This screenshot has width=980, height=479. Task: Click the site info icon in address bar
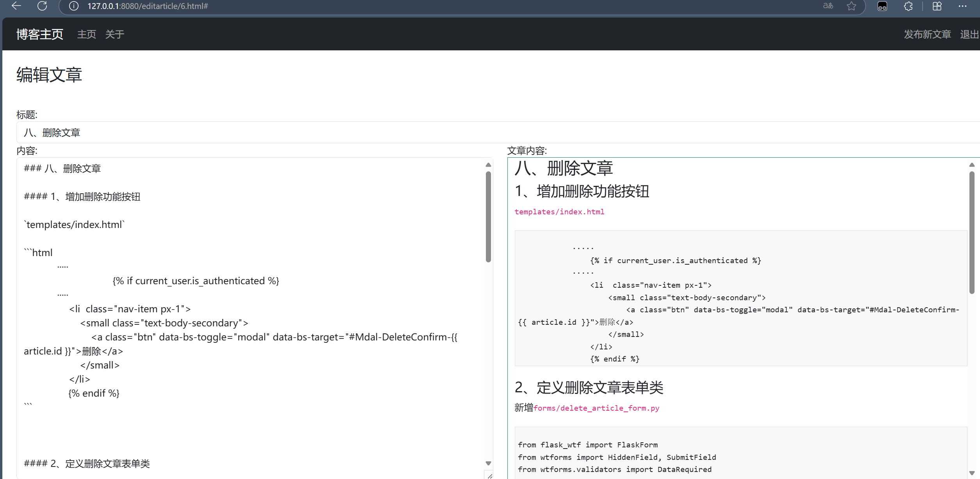[x=74, y=6]
